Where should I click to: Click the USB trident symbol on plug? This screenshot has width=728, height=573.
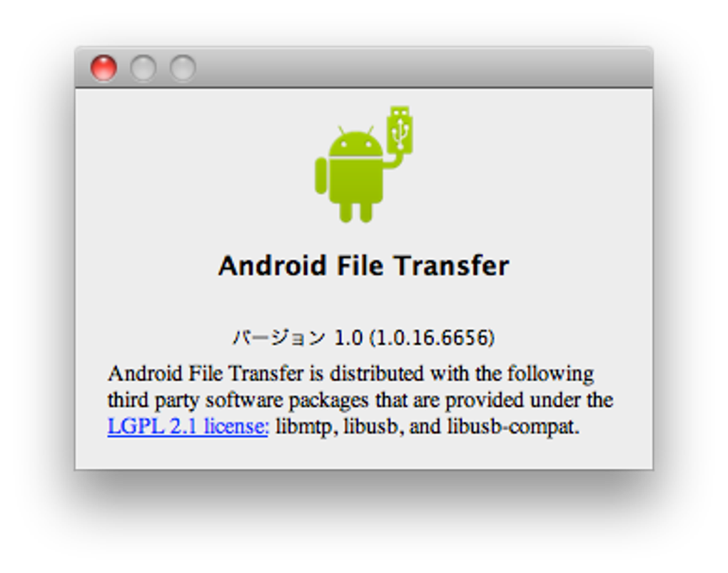[400, 133]
